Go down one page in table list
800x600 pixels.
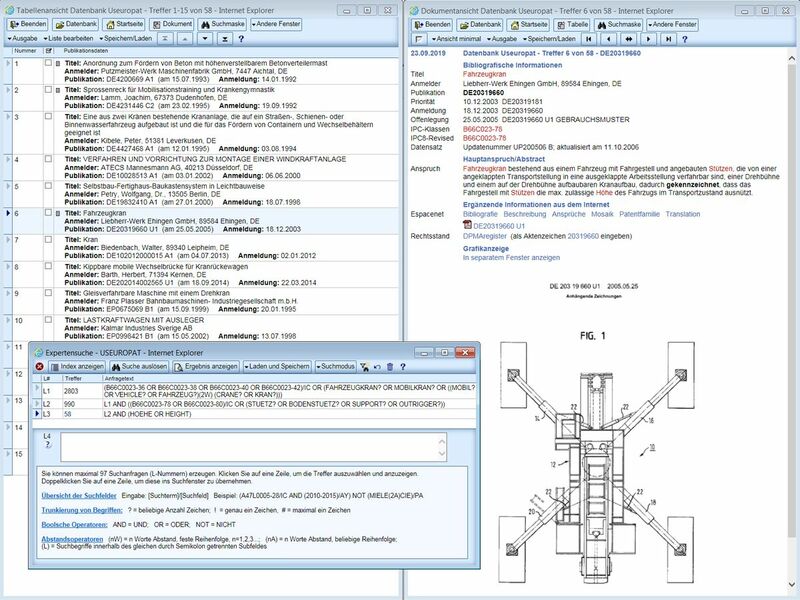click(205, 38)
